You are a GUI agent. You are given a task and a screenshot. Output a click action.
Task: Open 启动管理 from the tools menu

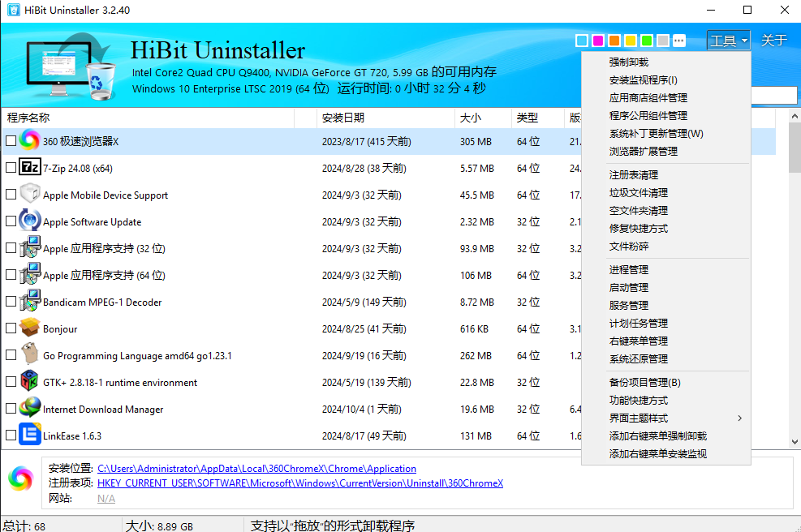[628, 288]
